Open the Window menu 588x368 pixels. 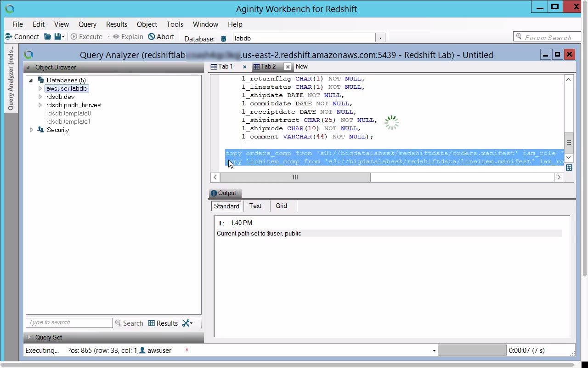pyautogui.click(x=205, y=24)
